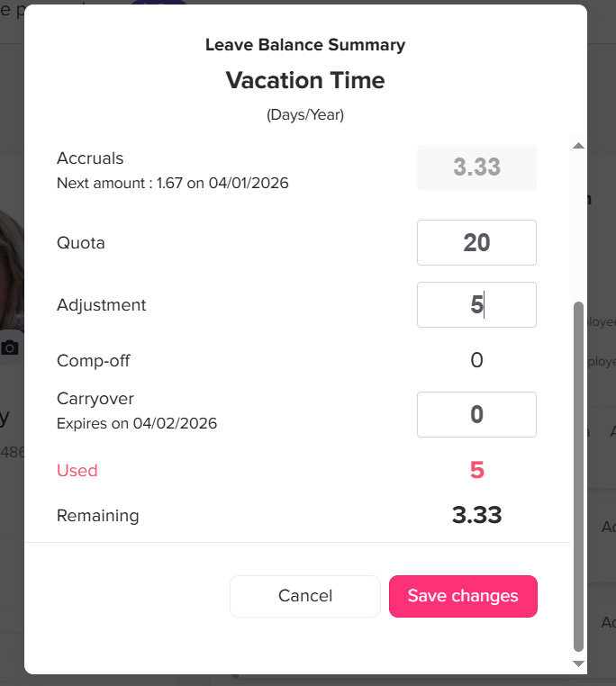Click the camera icon on the profile photo
Image resolution: width=616 pixels, height=686 pixels.
pyautogui.click(x=10, y=348)
